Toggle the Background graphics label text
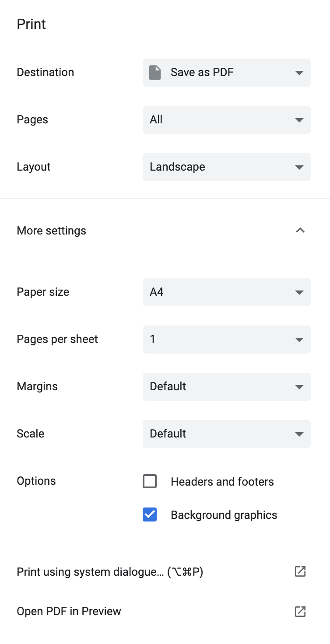The width and height of the screenshot is (330, 644). pyautogui.click(x=224, y=515)
